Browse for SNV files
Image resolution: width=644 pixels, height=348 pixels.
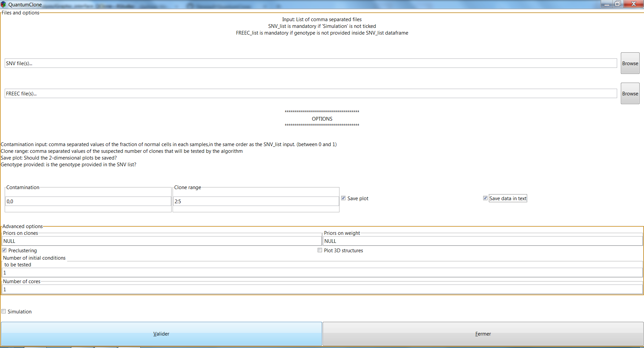630,63
